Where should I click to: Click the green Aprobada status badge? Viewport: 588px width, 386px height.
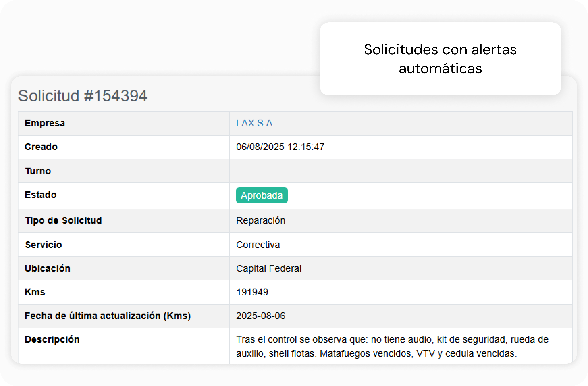click(262, 195)
